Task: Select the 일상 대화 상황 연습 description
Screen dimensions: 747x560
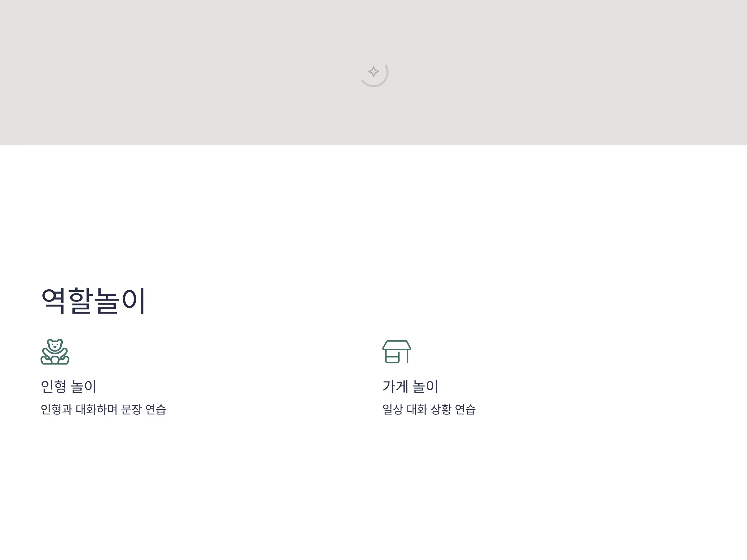Action: pyautogui.click(x=429, y=409)
